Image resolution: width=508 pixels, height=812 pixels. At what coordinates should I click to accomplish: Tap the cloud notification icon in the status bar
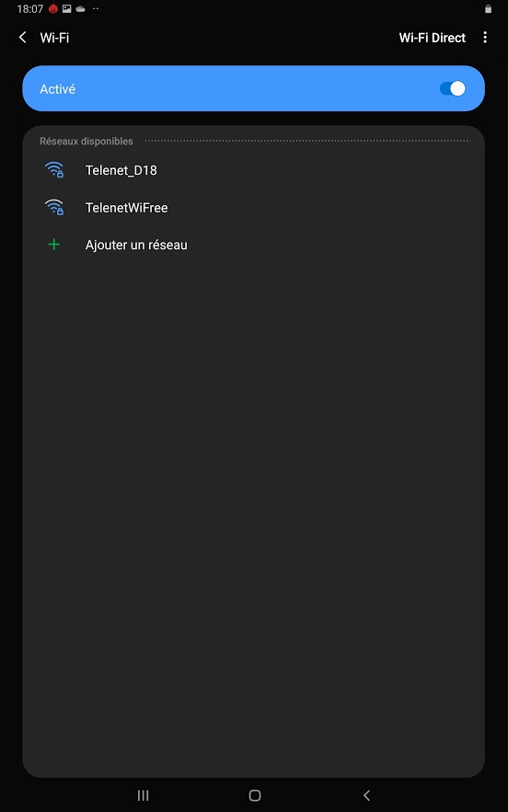click(x=80, y=9)
